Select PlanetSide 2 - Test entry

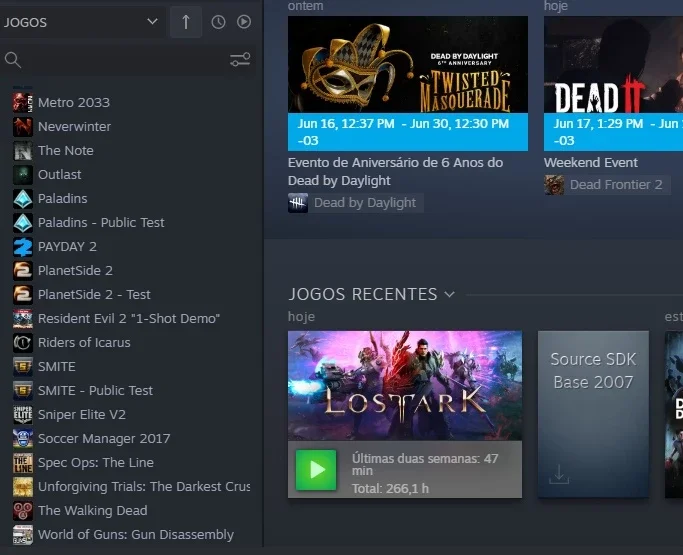[94, 294]
